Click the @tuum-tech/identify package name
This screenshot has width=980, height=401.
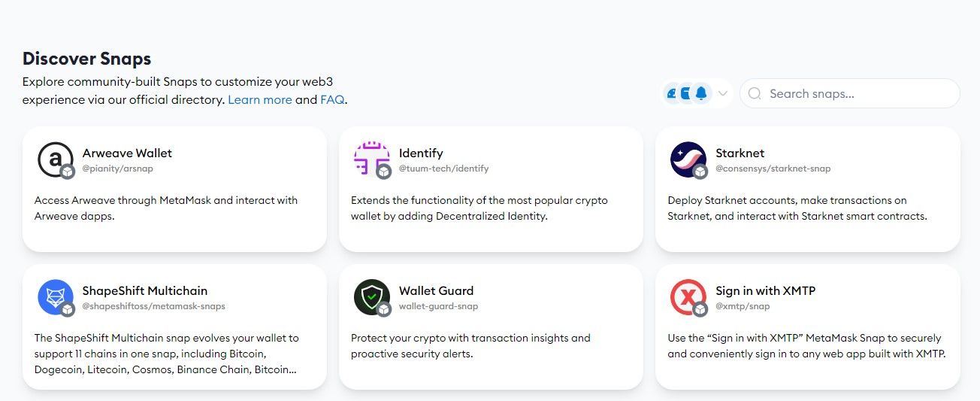443,169
